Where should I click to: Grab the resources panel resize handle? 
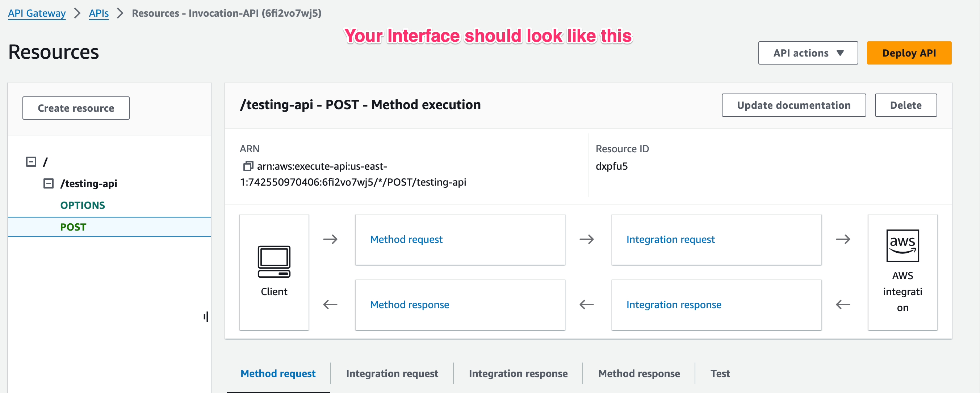(x=206, y=317)
